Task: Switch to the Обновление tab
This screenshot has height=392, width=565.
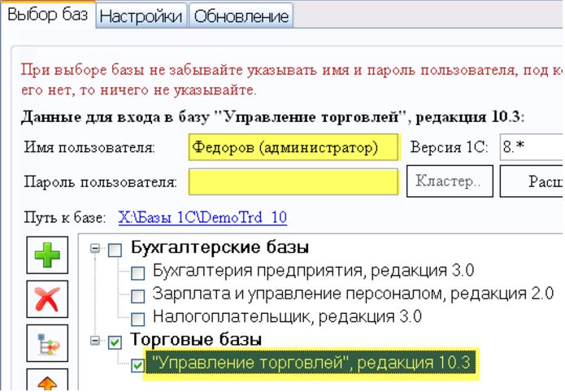Action: (241, 16)
